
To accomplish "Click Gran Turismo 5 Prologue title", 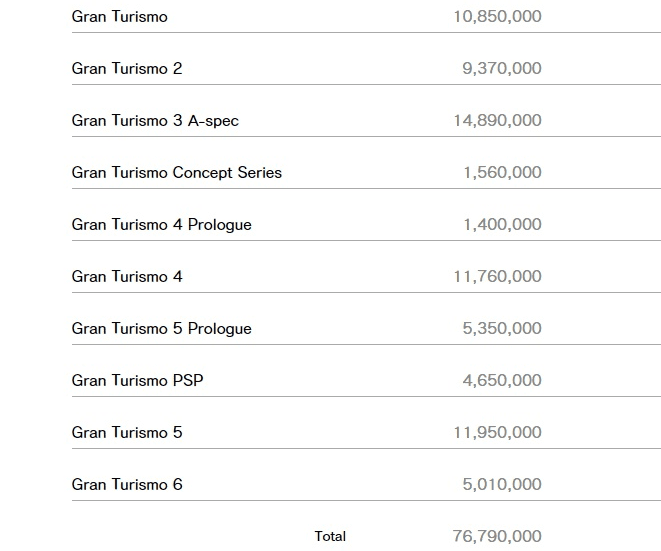I will click(161, 329).
